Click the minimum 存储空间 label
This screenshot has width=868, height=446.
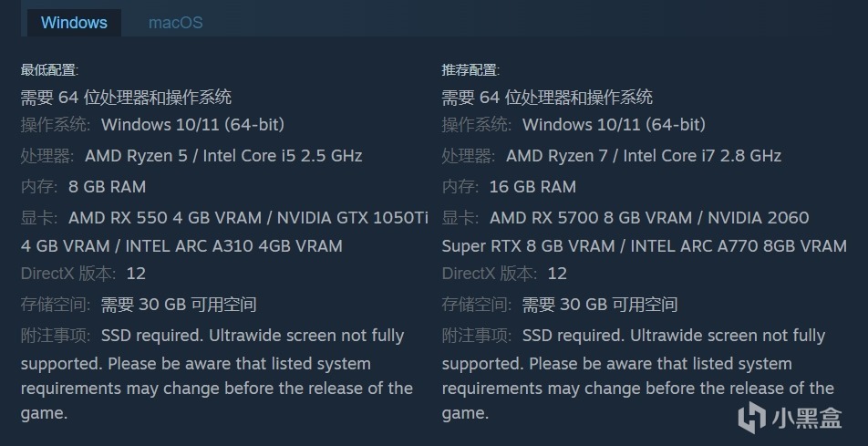(56, 304)
